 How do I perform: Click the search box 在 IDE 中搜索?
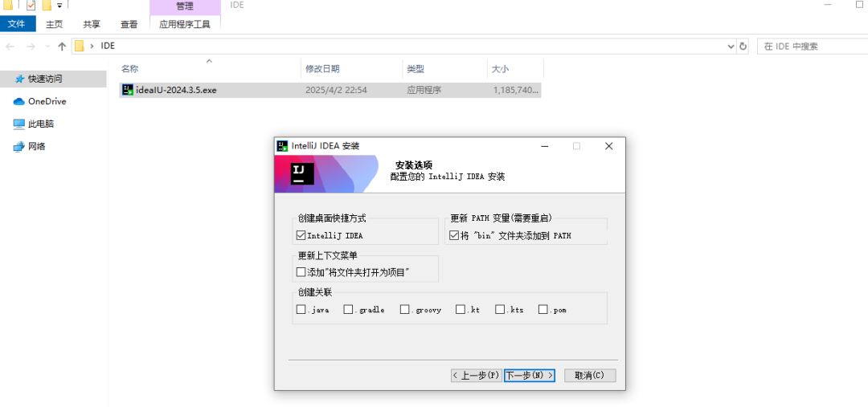coord(813,47)
